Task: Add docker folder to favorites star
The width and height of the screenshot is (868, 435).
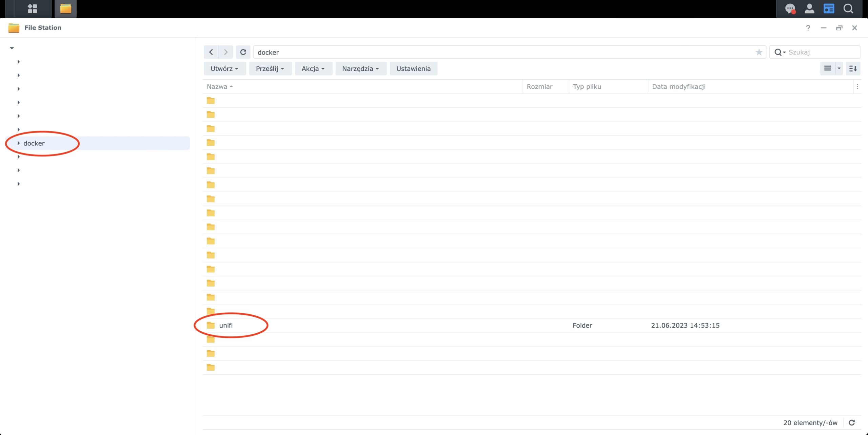Action: click(759, 52)
